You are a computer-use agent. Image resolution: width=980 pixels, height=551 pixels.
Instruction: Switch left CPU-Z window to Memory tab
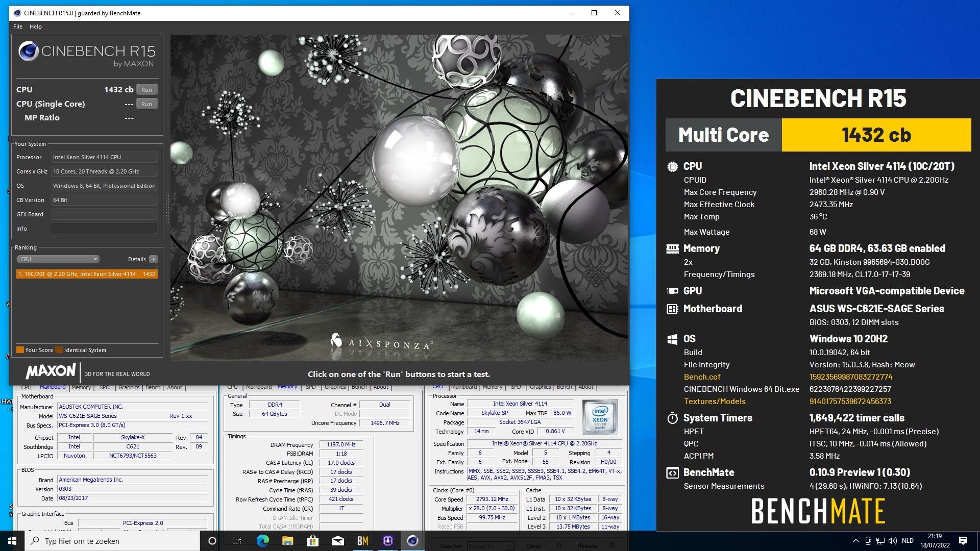pyautogui.click(x=81, y=388)
